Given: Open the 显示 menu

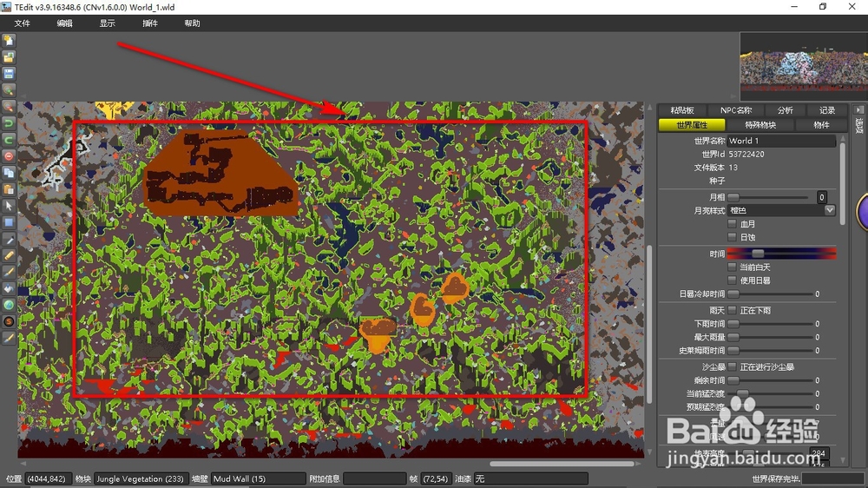Looking at the screenshot, I should 108,23.
